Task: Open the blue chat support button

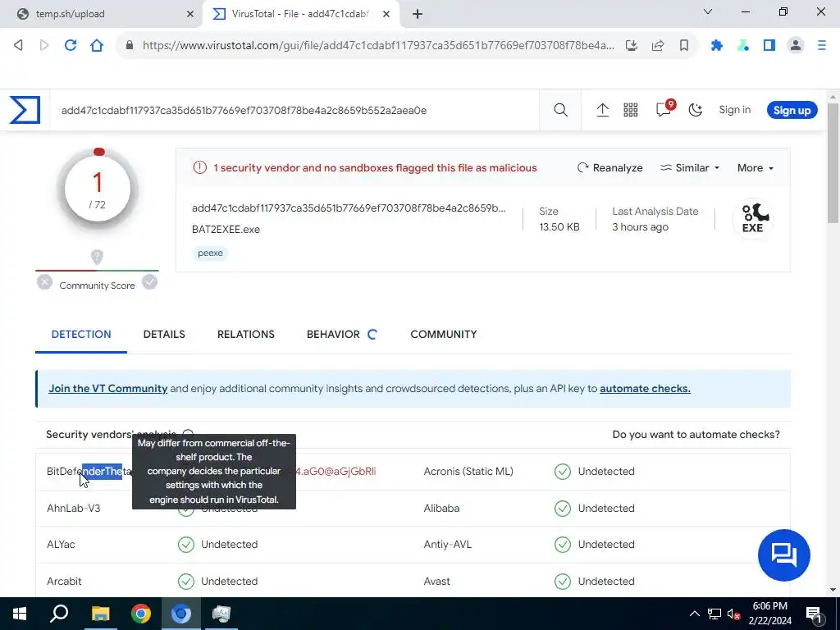Action: (x=783, y=555)
